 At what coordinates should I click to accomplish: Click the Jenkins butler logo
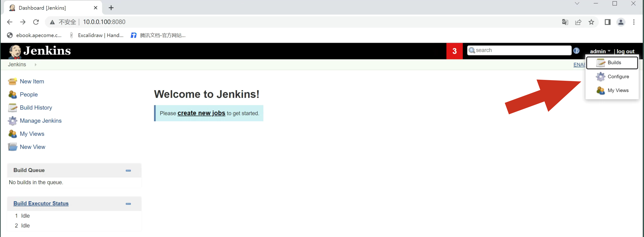click(x=15, y=51)
